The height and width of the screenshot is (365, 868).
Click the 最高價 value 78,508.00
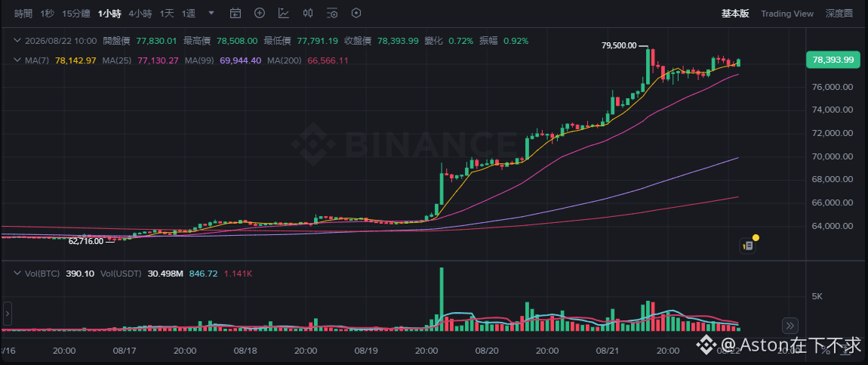(x=237, y=41)
